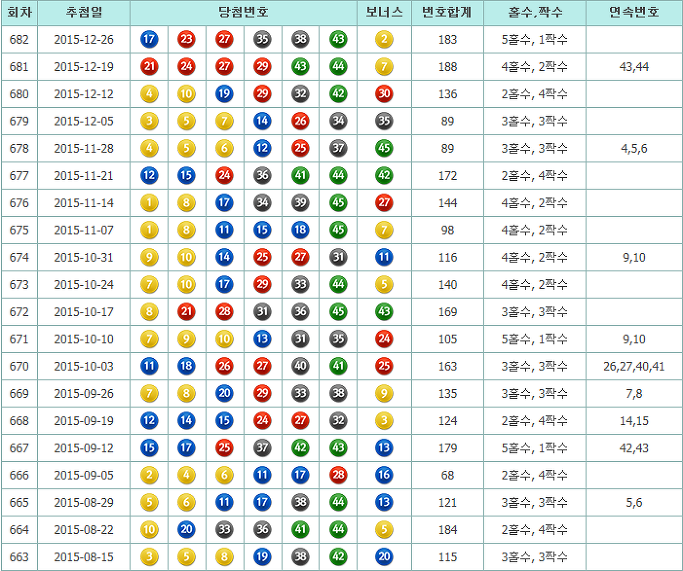Screen dimensions: 683x571
Task: Click gray ball 39 in round 676
Action: (300, 203)
